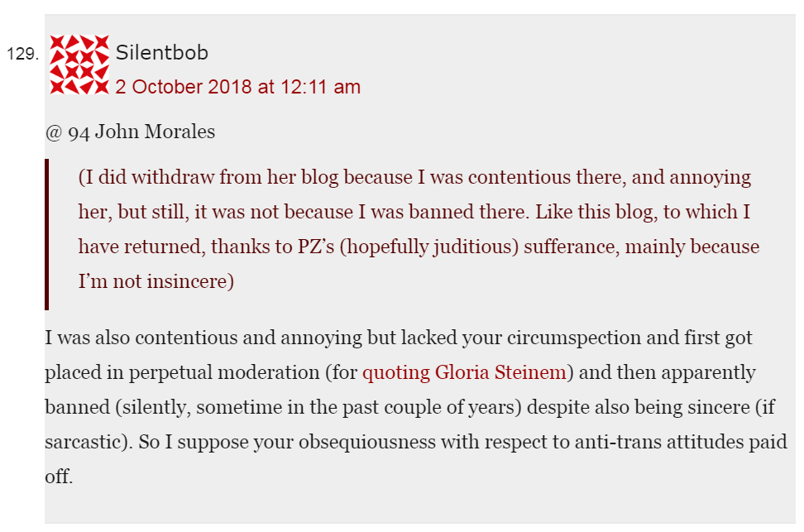This screenshot has width=804, height=532.
Task: Click comment number 129
Action: click(22, 55)
